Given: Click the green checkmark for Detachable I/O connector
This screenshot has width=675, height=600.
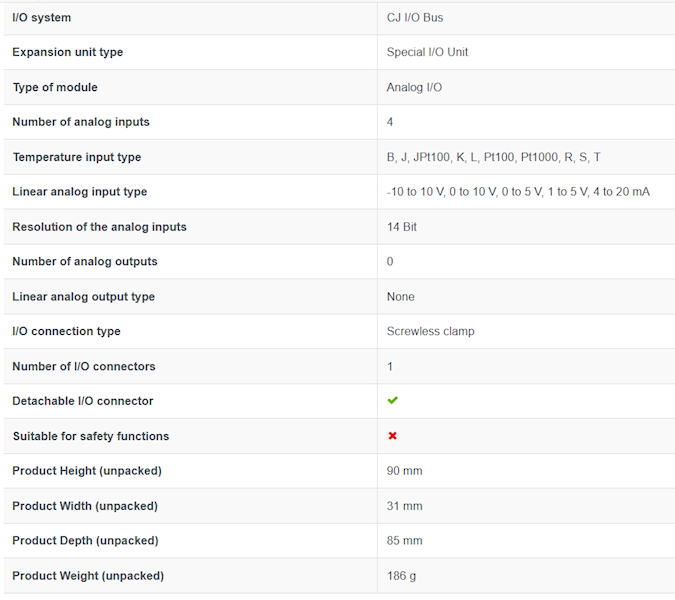Looking at the screenshot, I should coord(392,401).
